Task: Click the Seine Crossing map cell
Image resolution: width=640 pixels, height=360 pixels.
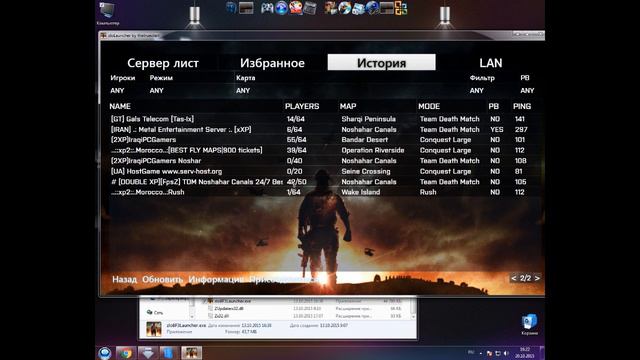Action: click(366, 171)
